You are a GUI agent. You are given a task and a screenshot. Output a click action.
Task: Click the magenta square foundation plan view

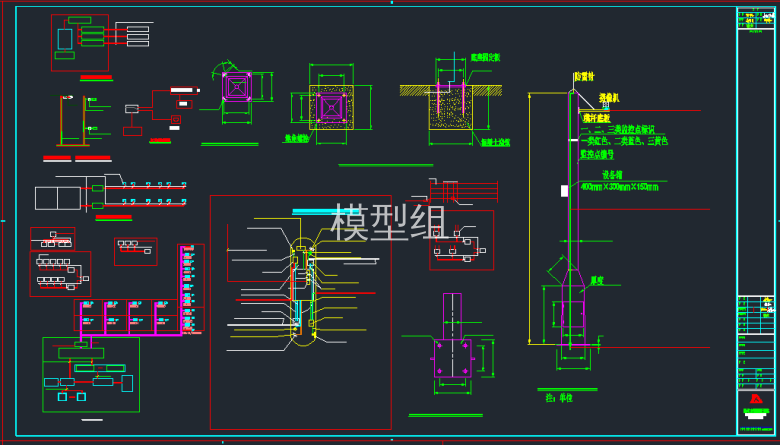329,106
